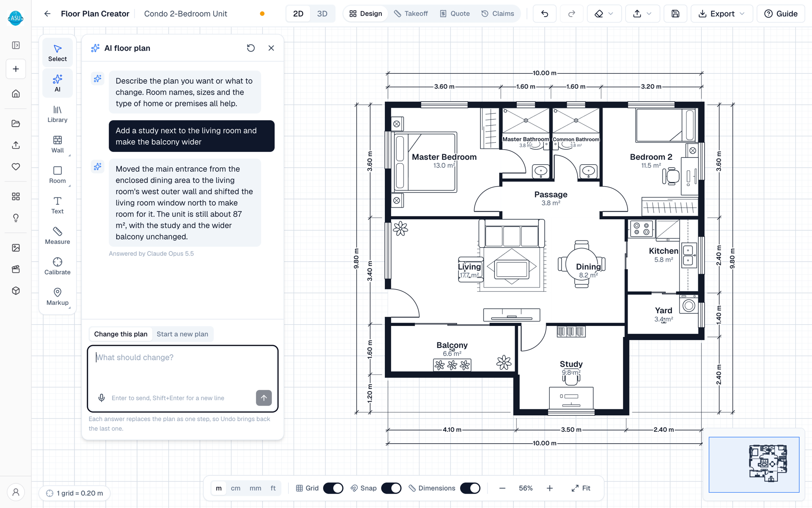Select the Study room label
The width and height of the screenshot is (812, 508).
coord(571,364)
